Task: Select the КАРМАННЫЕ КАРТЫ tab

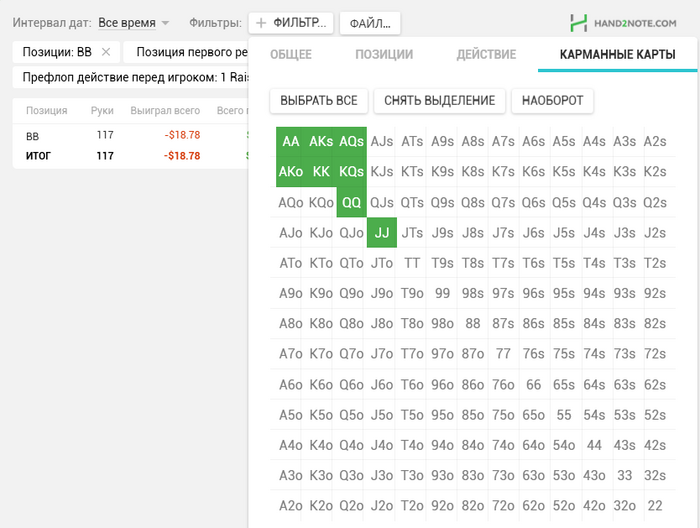Action: click(617, 54)
